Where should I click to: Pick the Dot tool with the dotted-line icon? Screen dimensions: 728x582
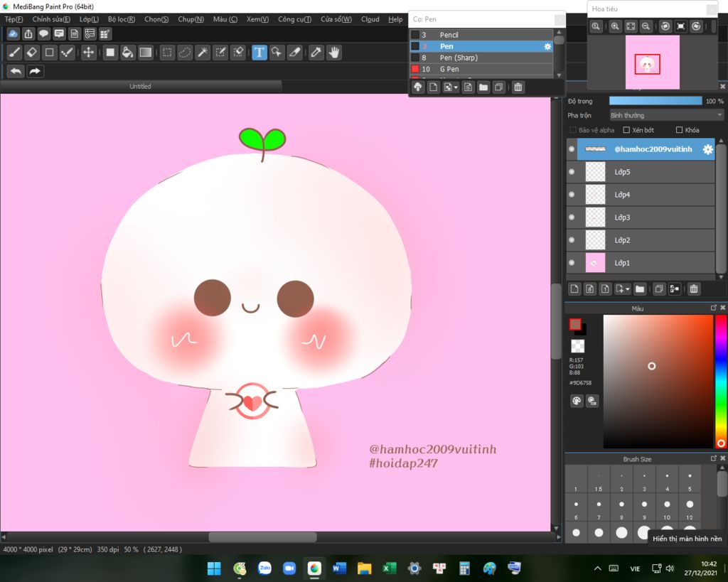tap(68, 53)
